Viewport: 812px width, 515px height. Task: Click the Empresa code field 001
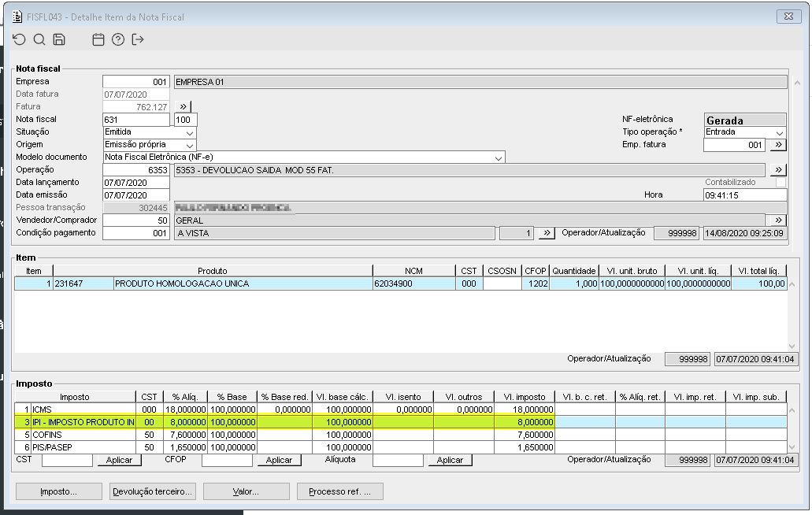tap(136, 82)
